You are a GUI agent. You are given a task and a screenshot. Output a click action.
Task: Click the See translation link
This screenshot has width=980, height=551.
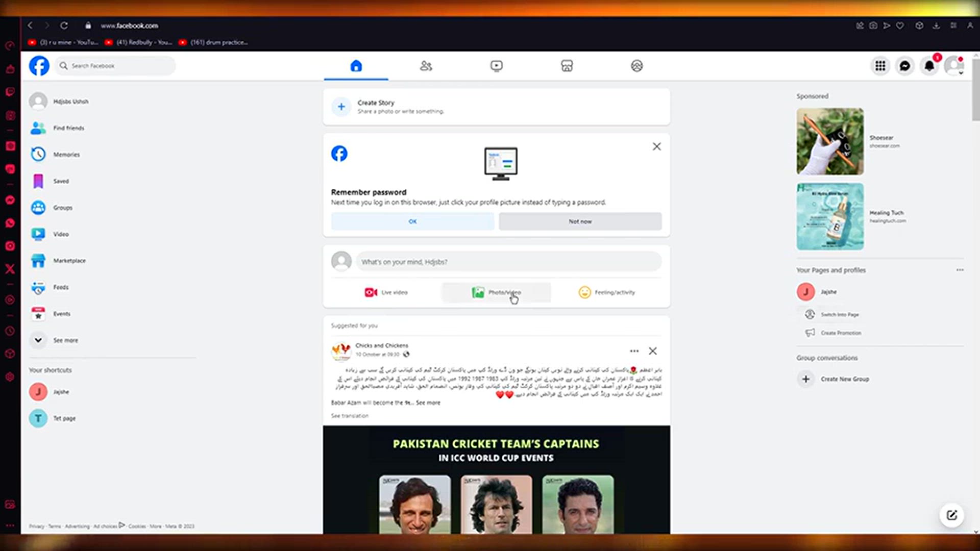click(x=349, y=416)
